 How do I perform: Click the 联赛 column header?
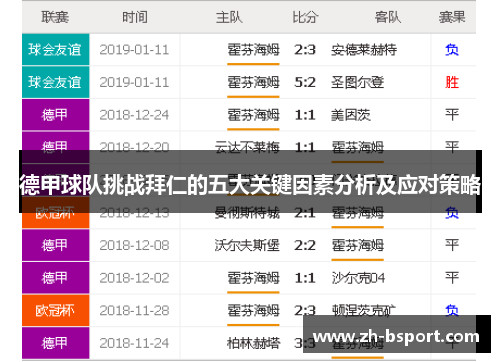55,17
